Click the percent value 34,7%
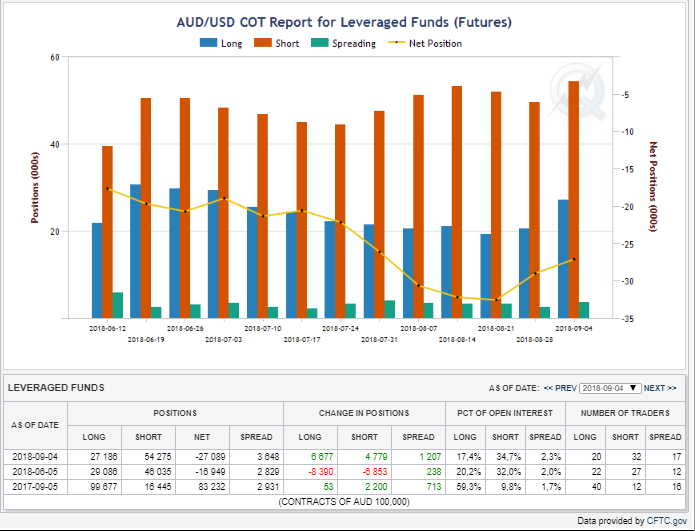The height and width of the screenshot is (531, 695). coord(509,457)
